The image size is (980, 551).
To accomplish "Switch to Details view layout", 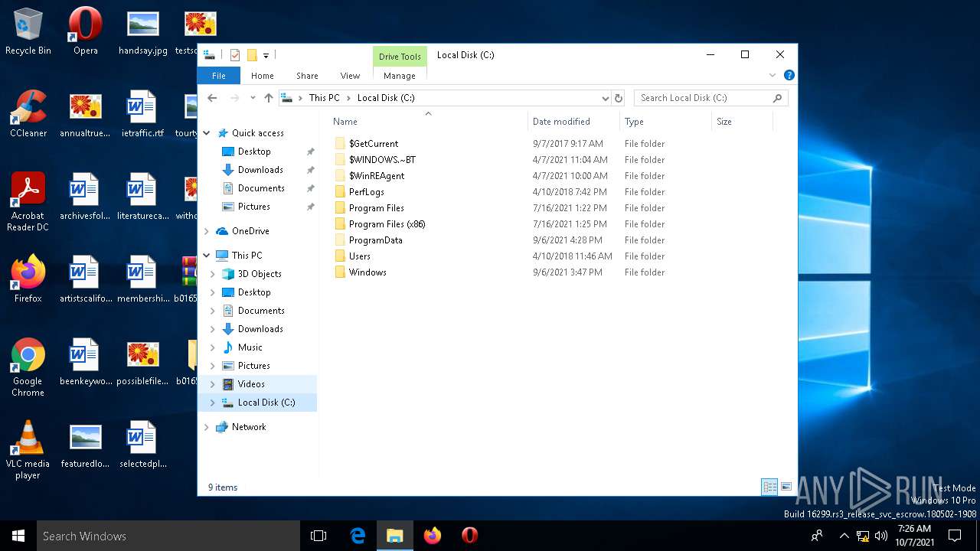I will (769, 487).
